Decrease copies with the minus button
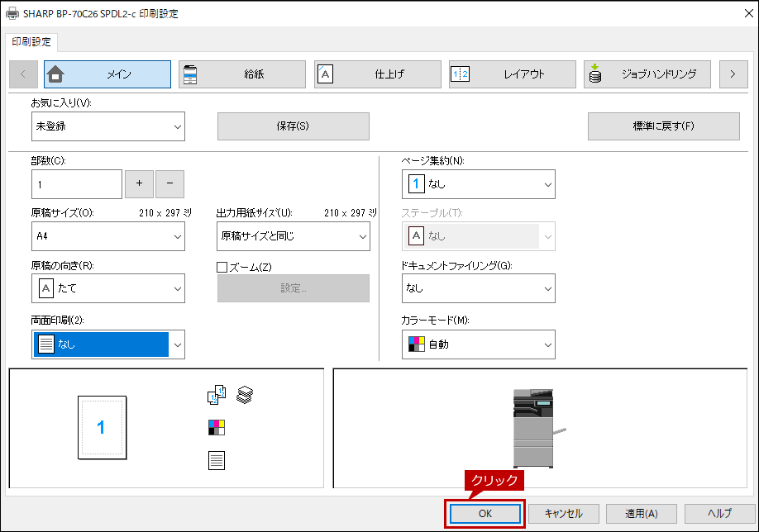This screenshot has height=532, width=759. click(x=169, y=183)
